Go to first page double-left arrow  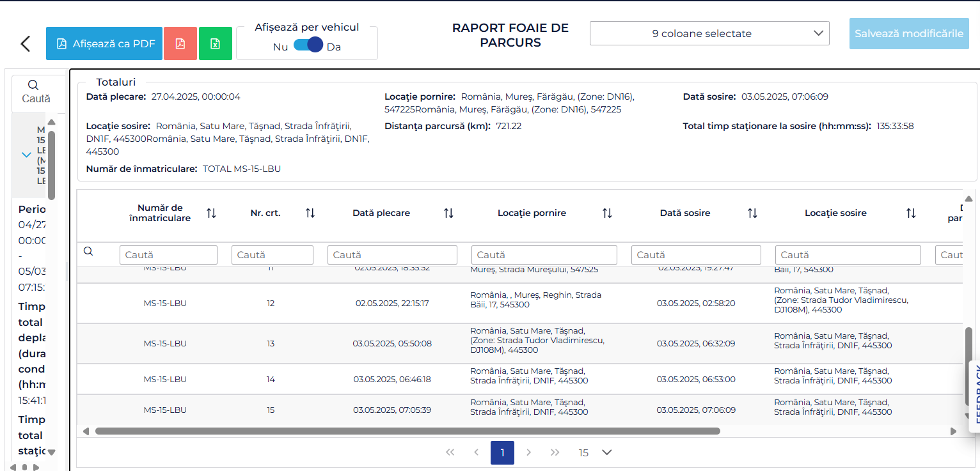click(450, 452)
